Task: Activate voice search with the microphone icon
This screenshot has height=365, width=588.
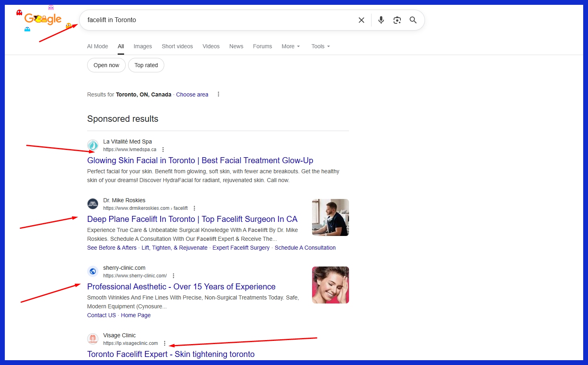Action: tap(381, 20)
